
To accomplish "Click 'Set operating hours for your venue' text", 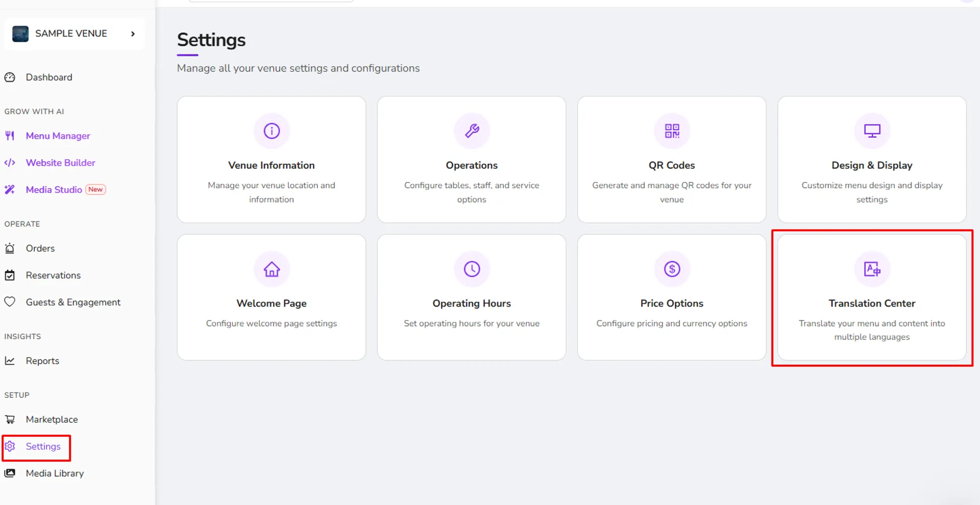I will pyautogui.click(x=472, y=323).
